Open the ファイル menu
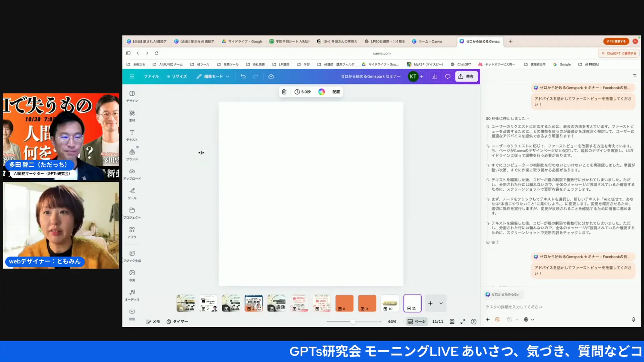 (x=151, y=76)
